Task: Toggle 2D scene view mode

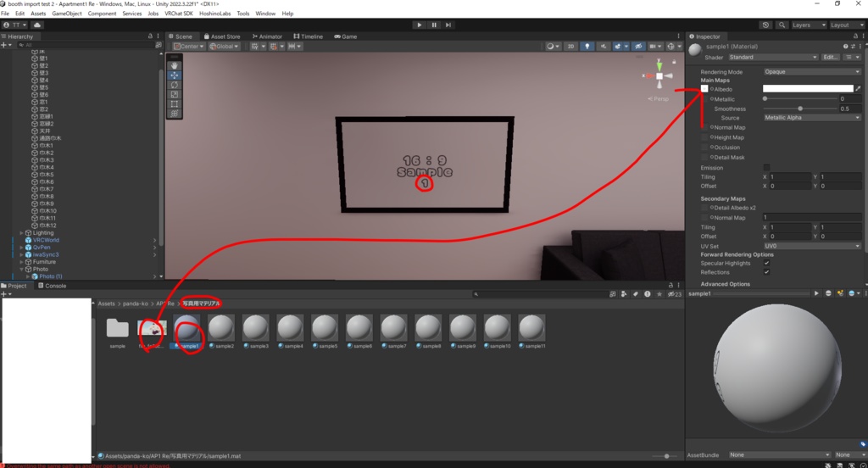Action: click(570, 47)
